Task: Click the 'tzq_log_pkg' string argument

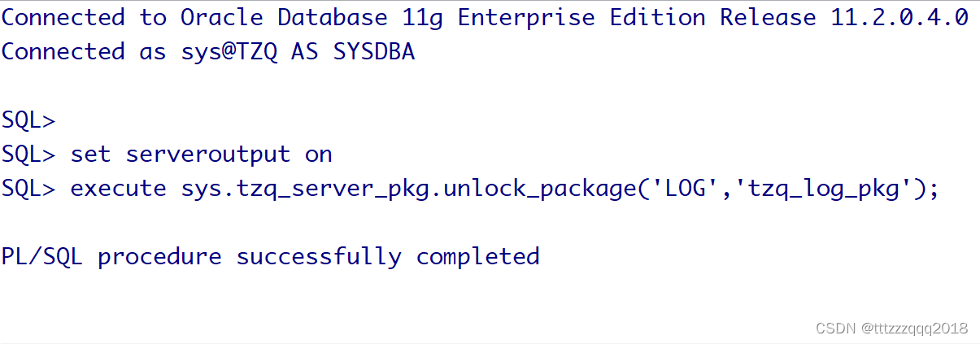Action: pos(816,189)
